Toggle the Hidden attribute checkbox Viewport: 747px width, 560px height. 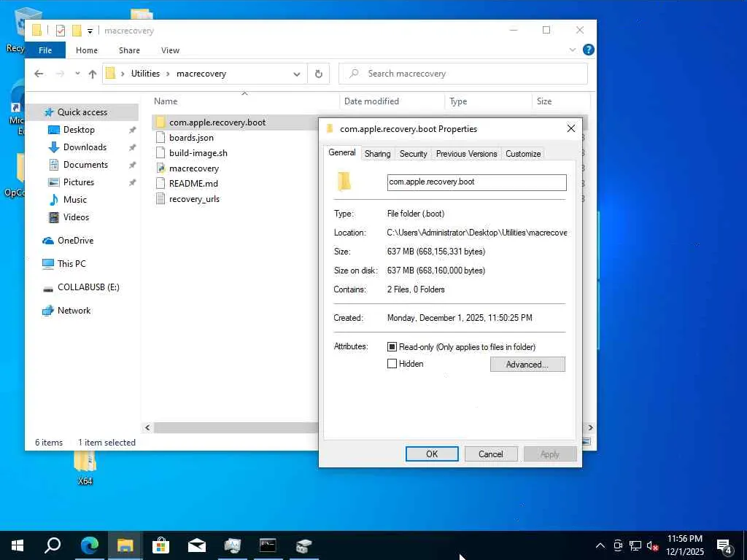coord(392,364)
